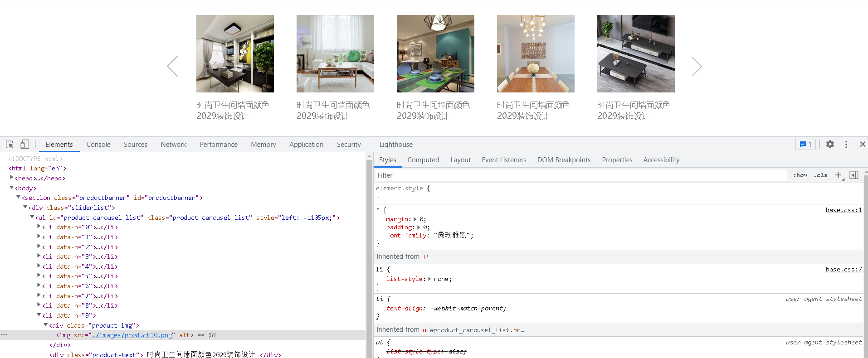Screen dimensions: 868x358
Task: Select the third product thumbnail with teal wall
Action: [435, 53]
